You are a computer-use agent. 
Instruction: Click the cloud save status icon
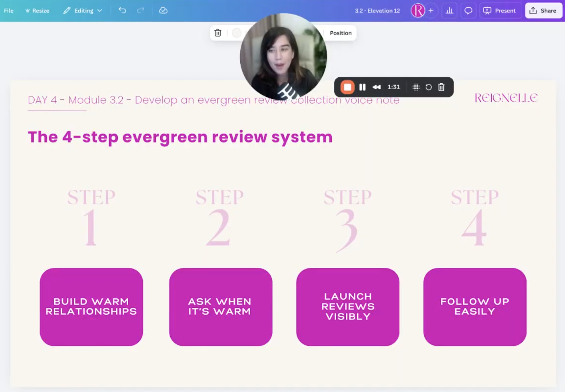point(163,10)
